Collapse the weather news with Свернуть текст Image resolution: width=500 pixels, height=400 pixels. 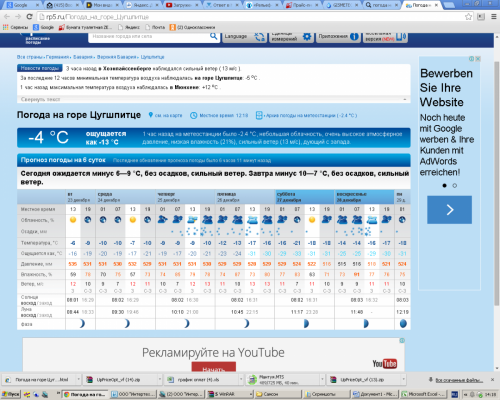(x=40, y=99)
